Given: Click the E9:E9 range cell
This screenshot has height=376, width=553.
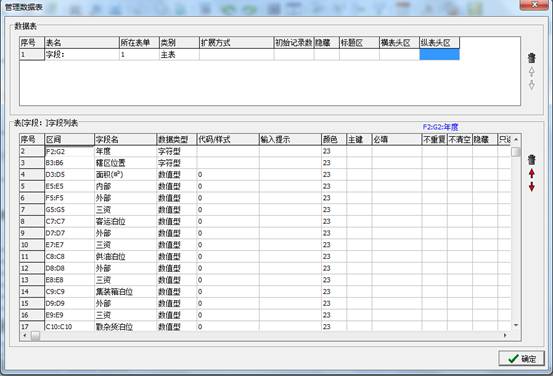Looking at the screenshot, I should click(69, 315).
